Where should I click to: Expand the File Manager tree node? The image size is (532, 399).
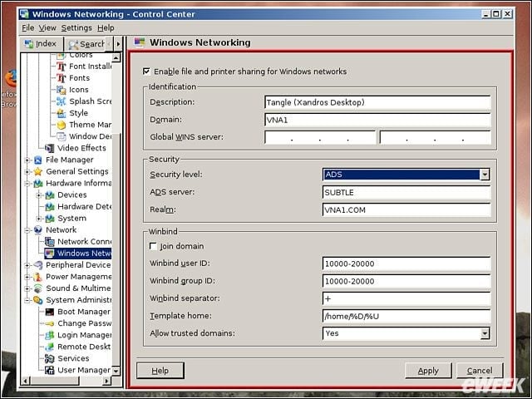coord(27,160)
